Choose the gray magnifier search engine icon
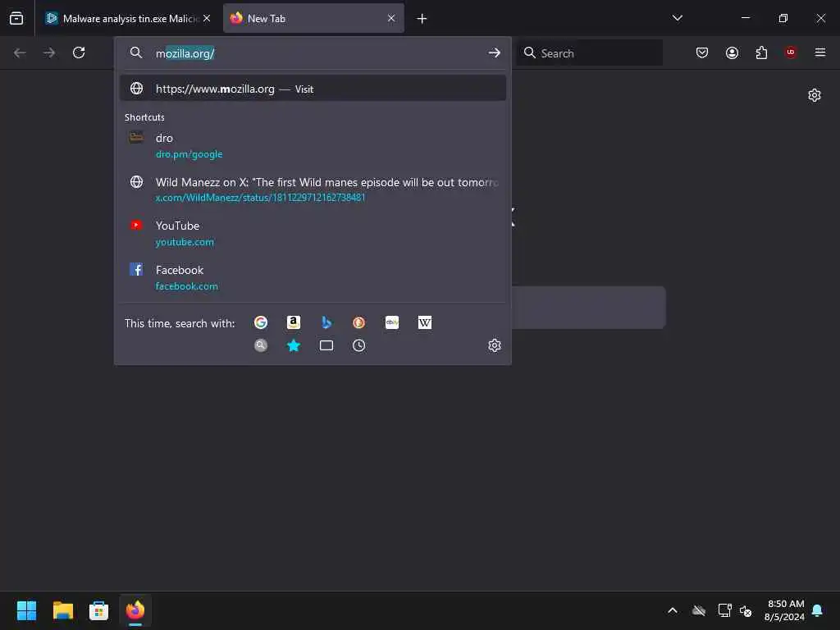Viewport: 840px width, 630px height. pyautogui.click(x=261, y=345)
